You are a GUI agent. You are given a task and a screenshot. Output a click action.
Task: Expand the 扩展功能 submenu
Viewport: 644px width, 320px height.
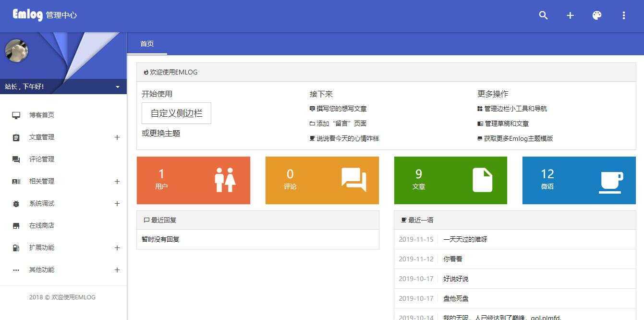pos(117,247)
